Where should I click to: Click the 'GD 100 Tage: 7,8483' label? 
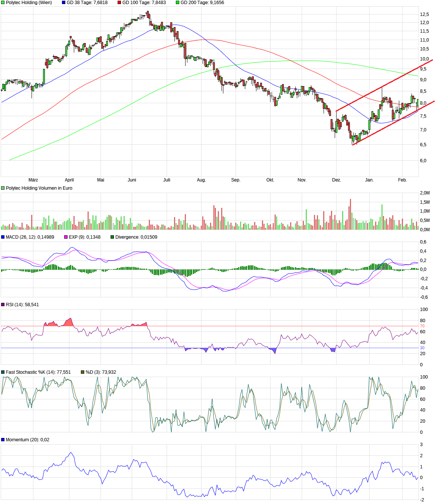coord(144,3)
